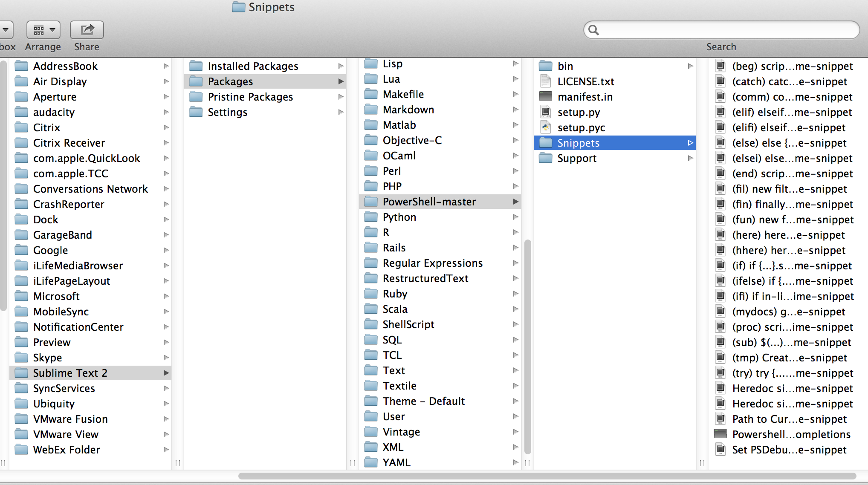
Task: Select the Set PSDebug snippet file icon
Action: 720,450
